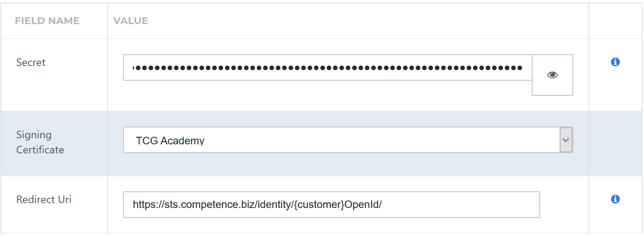Reveal the Secret with the eye icon
The width and height of the screenshot is (644, 237).
tap(552, 75)
